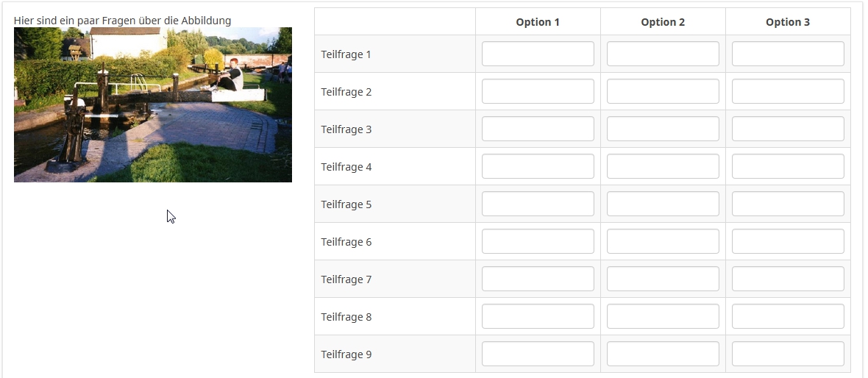Image resolution: width=868 pixels, height=378 pixels.
Task: Click the canal lock photo thumbnail
Action: click(152, 104)
